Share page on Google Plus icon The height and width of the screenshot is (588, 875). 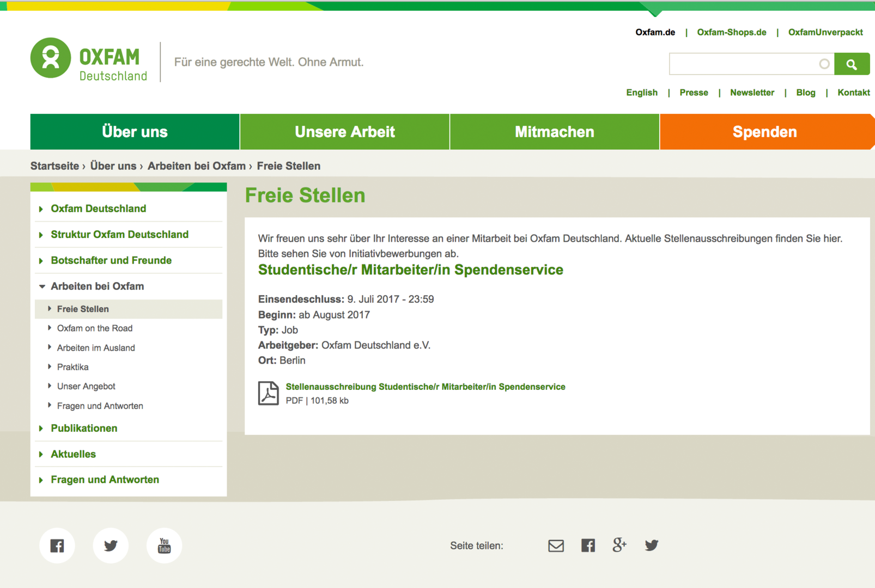point(619,545)
